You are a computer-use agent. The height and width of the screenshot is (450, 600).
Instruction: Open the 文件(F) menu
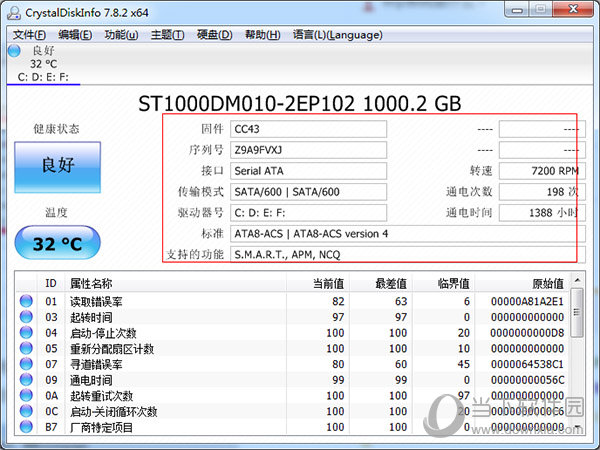[30, 35]
